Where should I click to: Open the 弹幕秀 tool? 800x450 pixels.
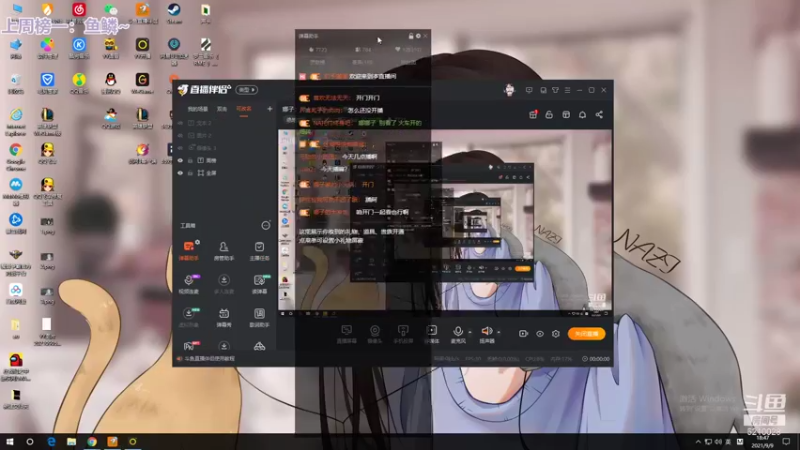[x=223, y=317]
